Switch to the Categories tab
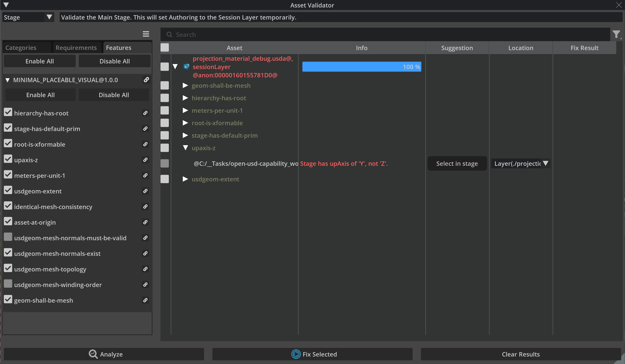This screenshot has width=625, height=364. point(21,48)
